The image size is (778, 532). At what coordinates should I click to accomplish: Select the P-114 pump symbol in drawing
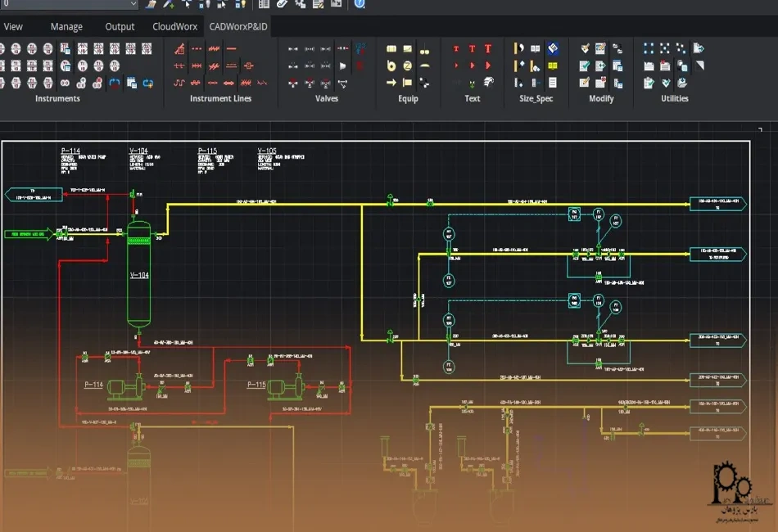point(126,388)
